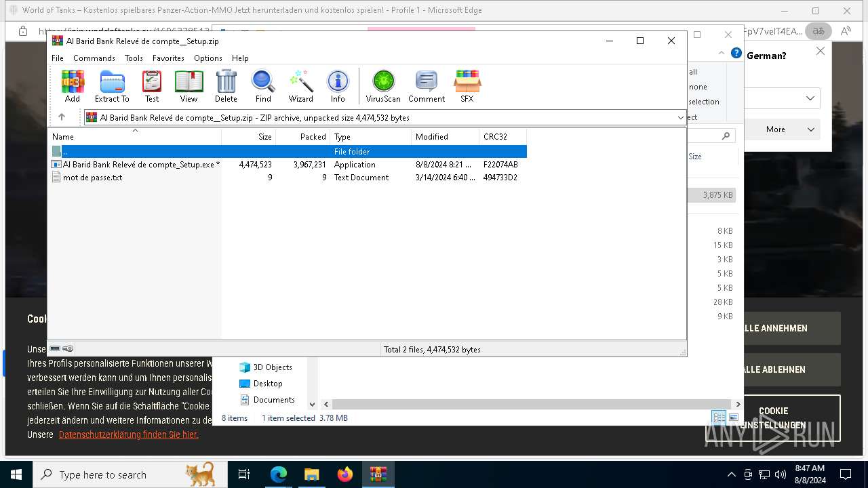Image resolution: width=868 pixels, height=488 pixels.
Task: Sort files by Size column
Action: 249,137
